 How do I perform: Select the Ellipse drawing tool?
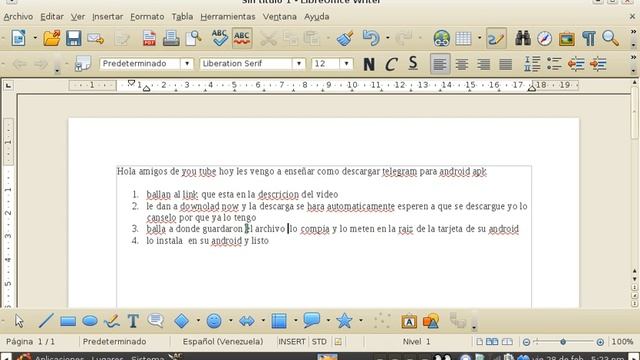(x=90, y=321)
